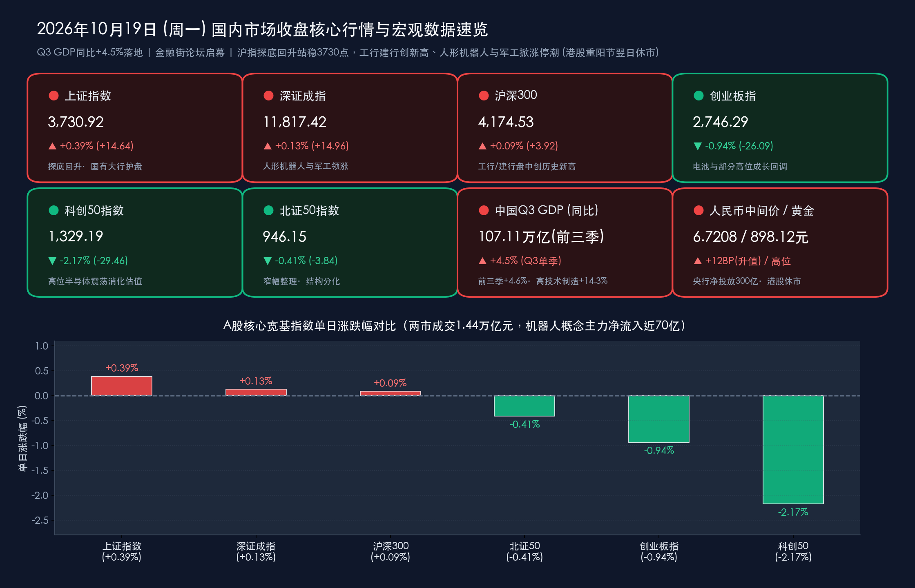Click the note 人形机器人与军工领涨
This screenshot has width=915, height=588.
306,166
